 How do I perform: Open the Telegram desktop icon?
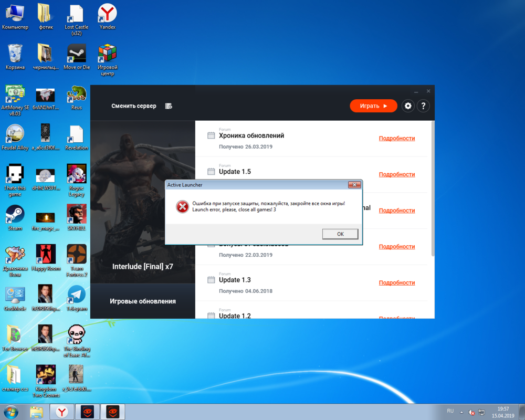[x=77, y=296]
